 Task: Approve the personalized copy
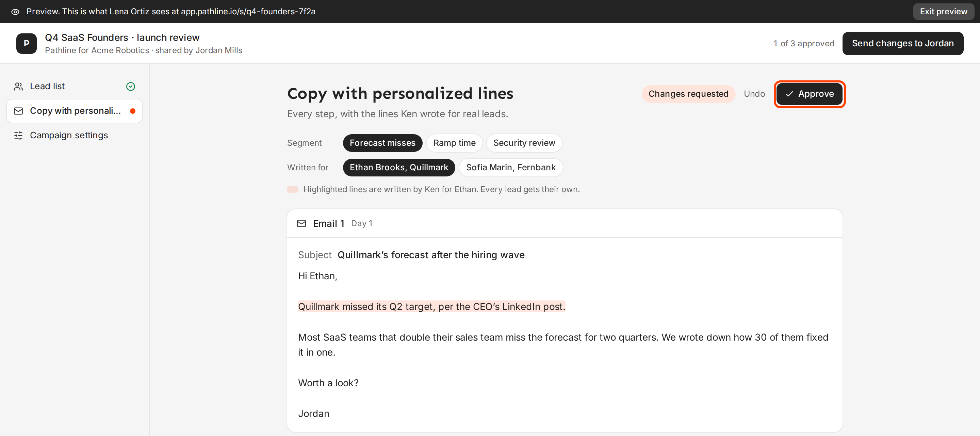[x=809, y=94]
